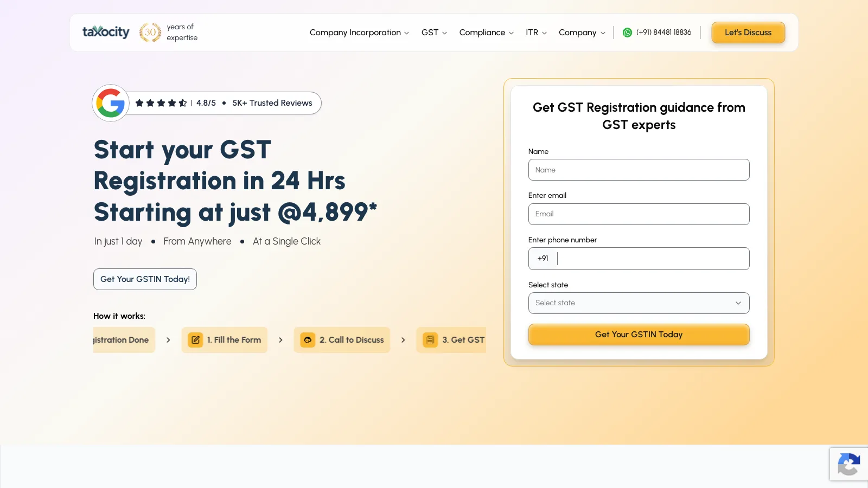Expand the Compliance dropdown arrow

click(511, 33)
